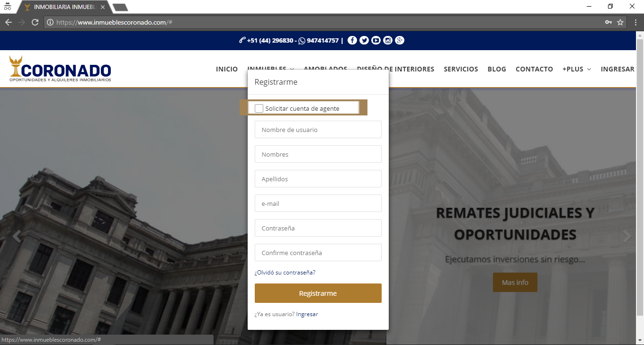Viewport: 644px width, 345px height.
Task: Expand the +PLUS dropdown menu
Action: coord(576,69)
